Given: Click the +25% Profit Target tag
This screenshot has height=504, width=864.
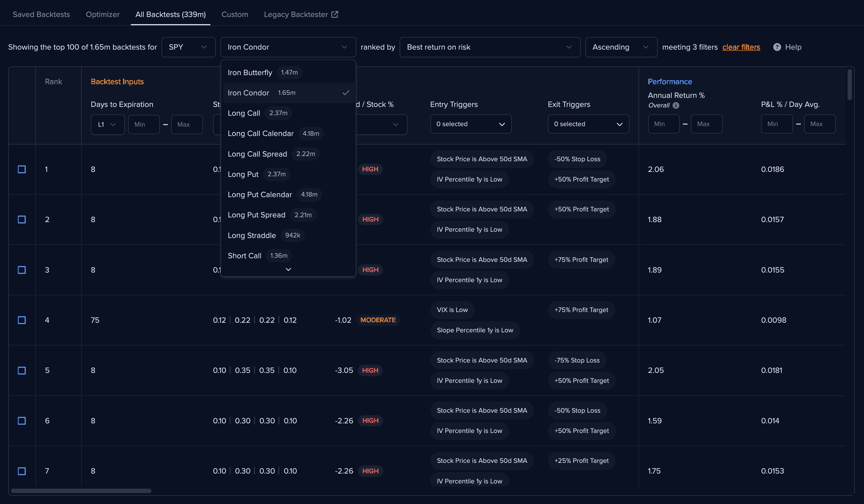Looking at the screenshot, I should tap(581, 461).
